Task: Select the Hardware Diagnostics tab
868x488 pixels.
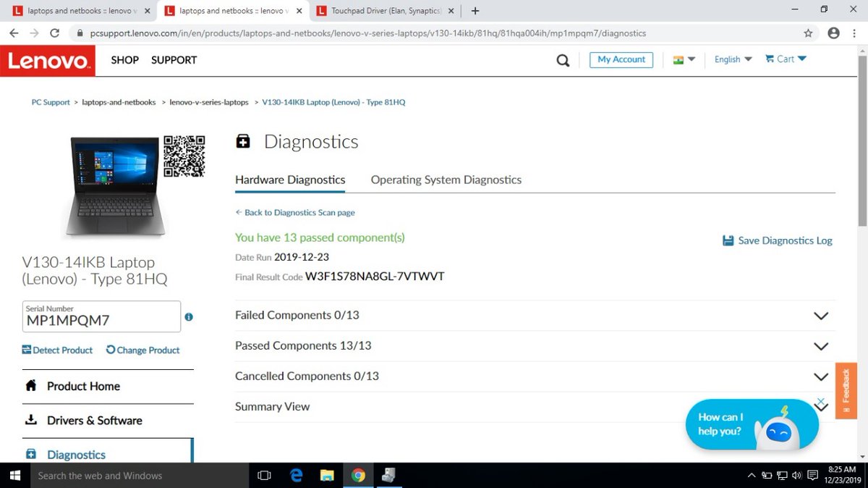Action: [290, 180]
